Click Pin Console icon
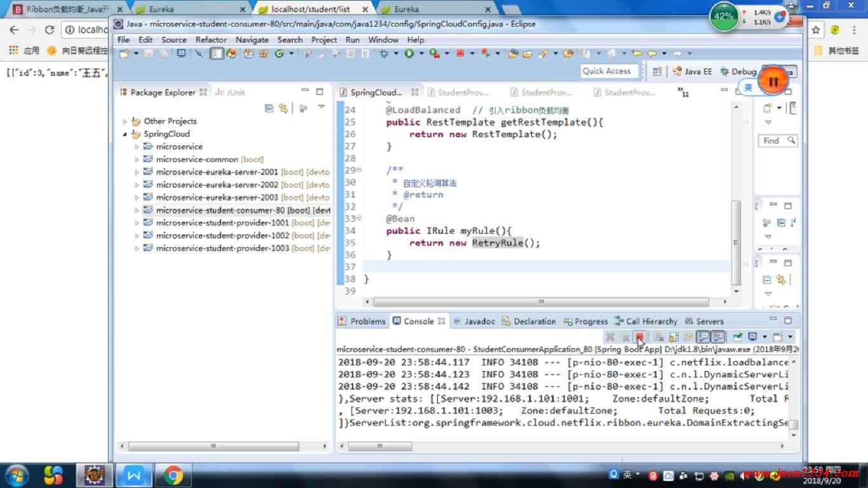Image resolution: width=868 pixels, height=488 pixels. (737, 337)
